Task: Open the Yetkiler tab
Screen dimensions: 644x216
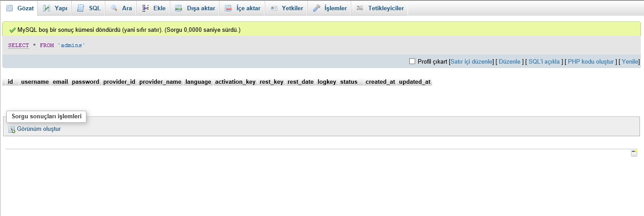Action: point(287,8)
